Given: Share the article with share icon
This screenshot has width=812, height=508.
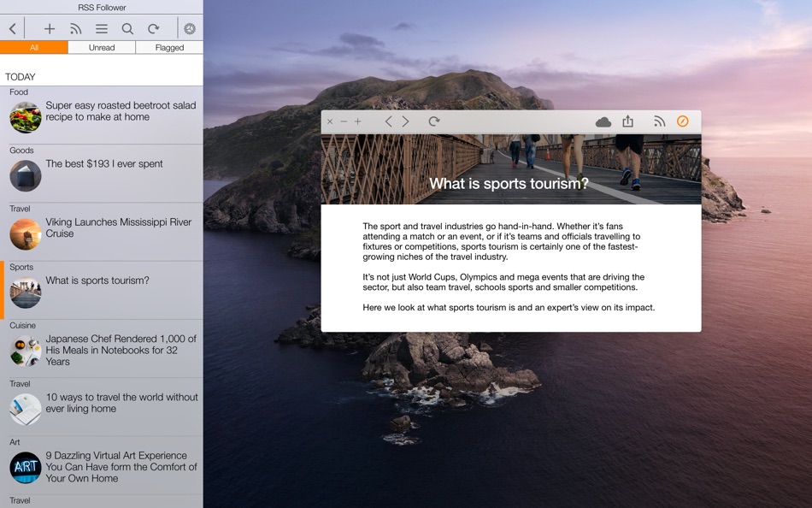Looking at the screenshot, I should tap(627, 121).
